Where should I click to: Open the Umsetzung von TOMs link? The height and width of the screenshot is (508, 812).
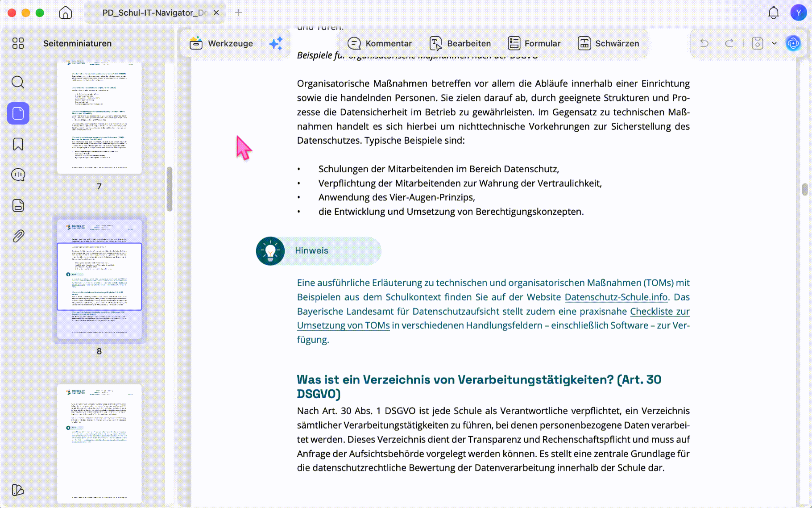pyautogui.click(x=343, y=325)
